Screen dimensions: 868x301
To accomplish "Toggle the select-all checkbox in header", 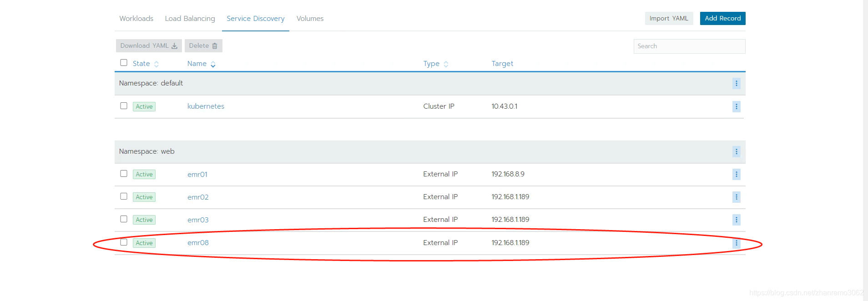I will (124, 63).
